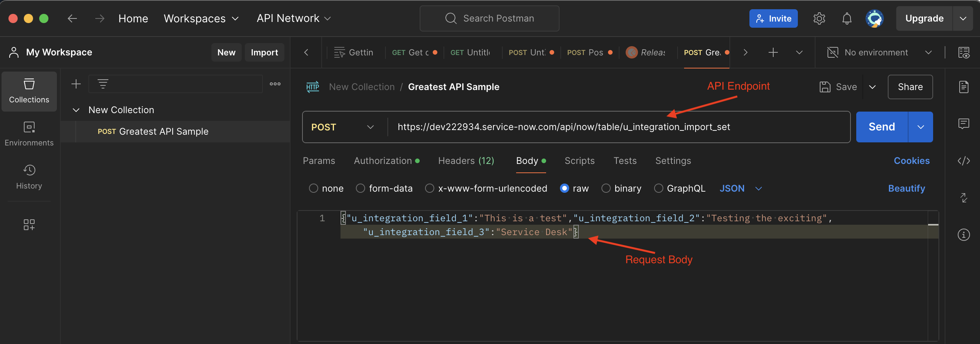
Task: Select the binary body option
Action: pyautogui.click(x=606, y=188)
